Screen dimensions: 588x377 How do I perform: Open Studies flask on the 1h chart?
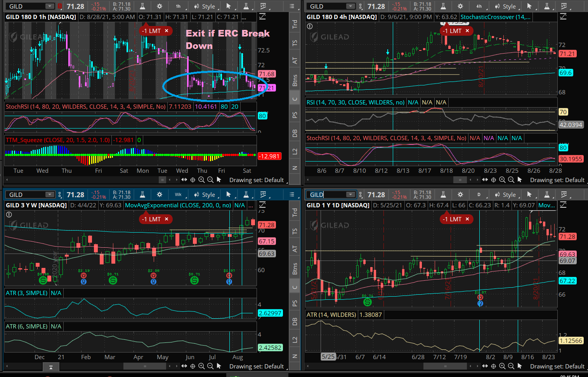(142, 6)
